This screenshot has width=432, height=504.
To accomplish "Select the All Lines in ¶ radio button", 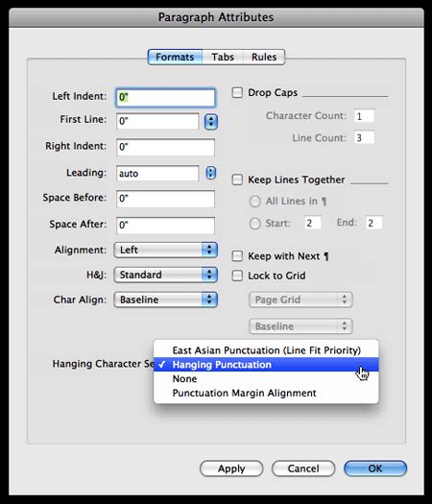I will tap(255, 202).
